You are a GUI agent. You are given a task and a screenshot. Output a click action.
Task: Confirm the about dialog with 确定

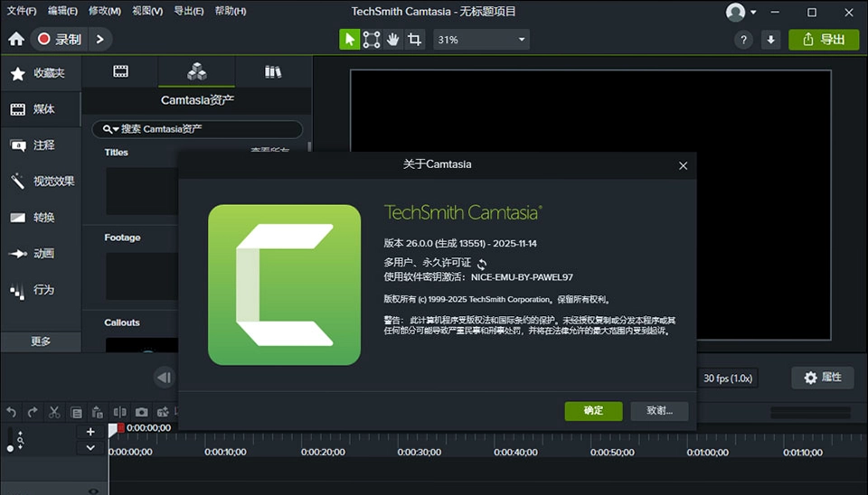coord(593,411)
